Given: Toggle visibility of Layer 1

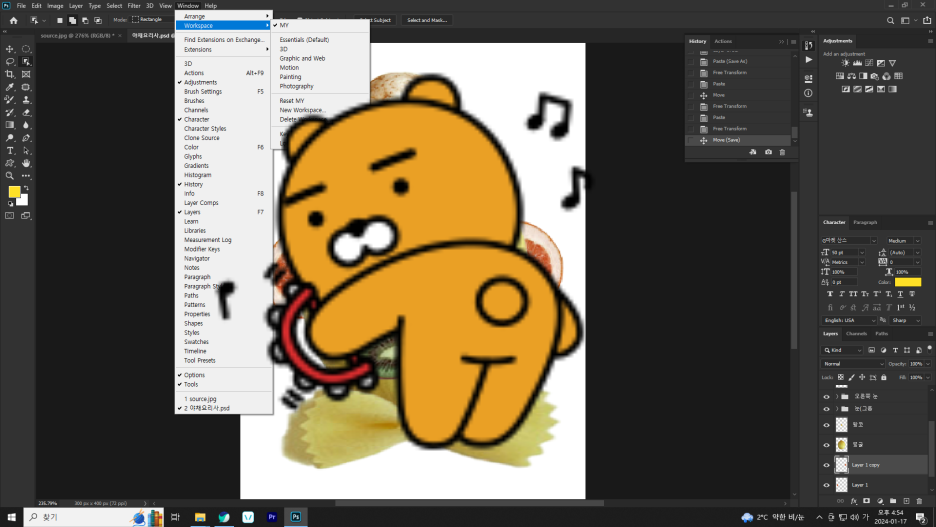Looking at the screenshot, I should click(x=827, y=485).
